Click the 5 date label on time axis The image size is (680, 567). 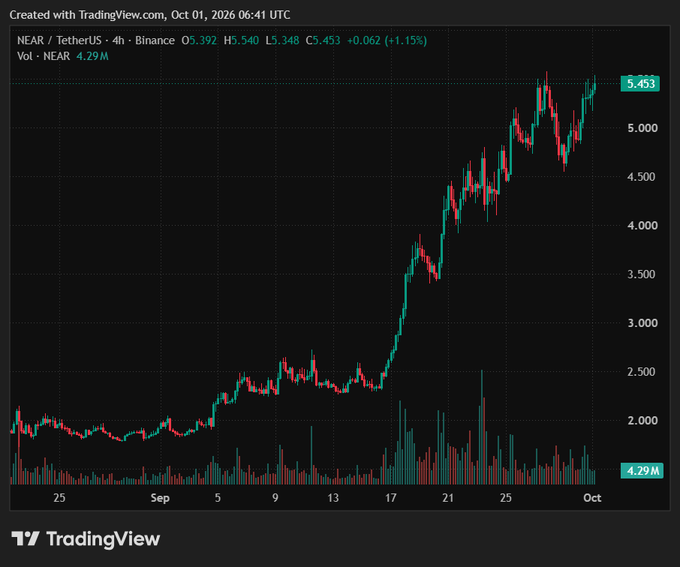point(218,498)
